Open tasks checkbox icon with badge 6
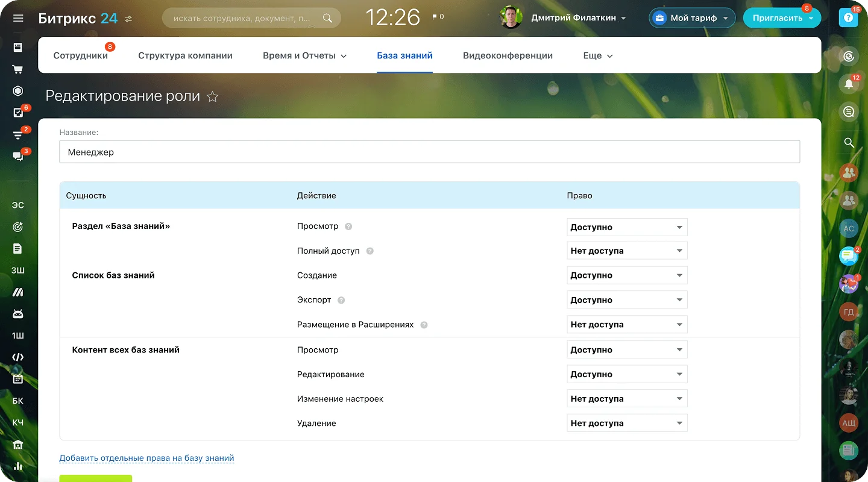This screenshot has width=868, height=482. click(x=18, y=113)
